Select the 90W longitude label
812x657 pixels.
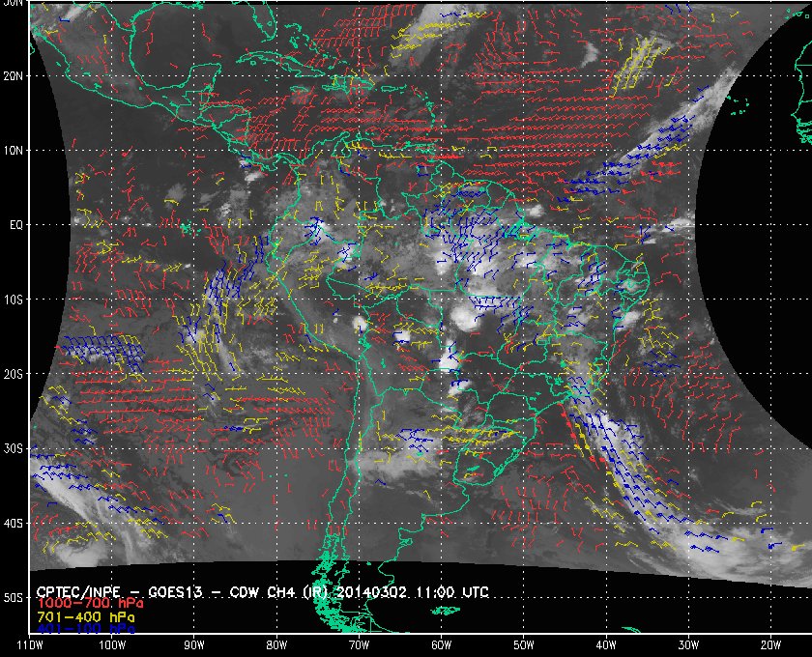[x=194, y=645]
